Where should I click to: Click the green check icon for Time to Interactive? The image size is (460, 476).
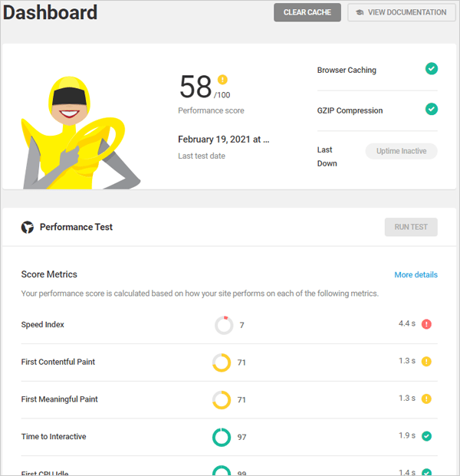tap(427, 436)
